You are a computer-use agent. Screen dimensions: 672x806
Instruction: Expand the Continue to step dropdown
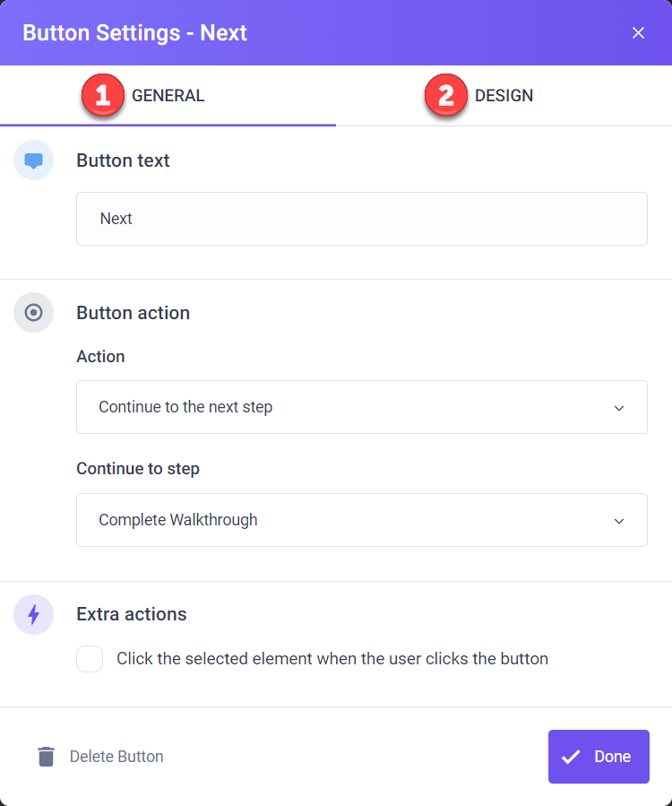tap(362, 520)
